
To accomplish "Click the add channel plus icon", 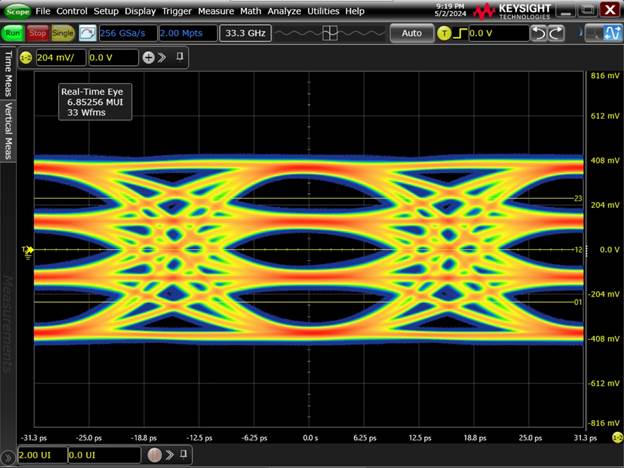I will point(148,58).
